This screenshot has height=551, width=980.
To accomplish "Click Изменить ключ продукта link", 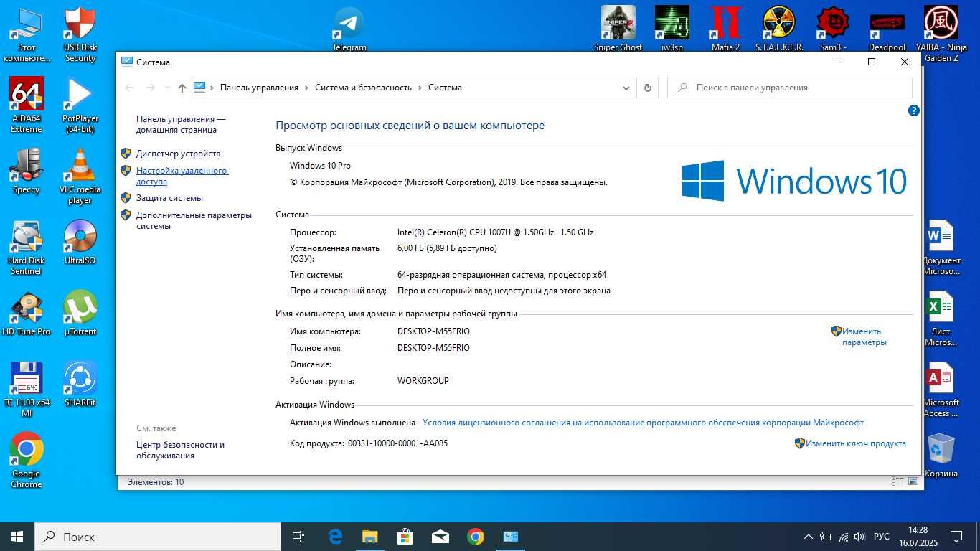I will pos(855,443).
